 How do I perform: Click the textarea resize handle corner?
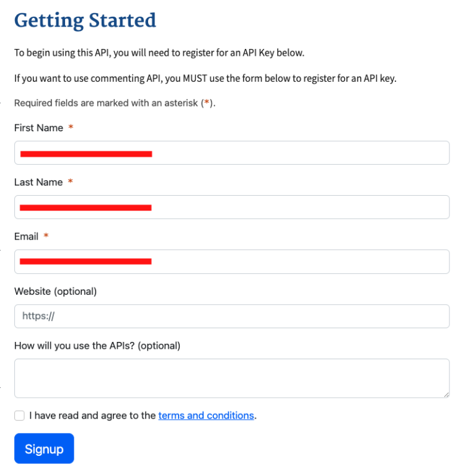point(446,394)
